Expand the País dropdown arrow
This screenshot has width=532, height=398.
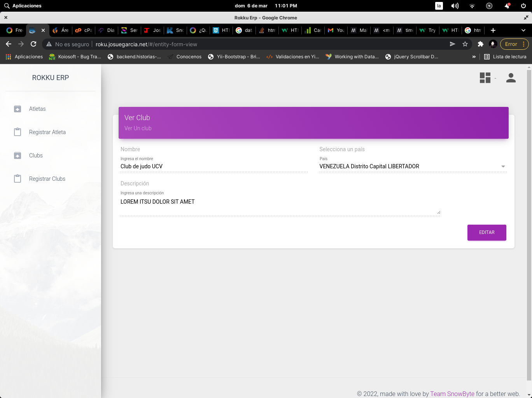tap(503, 166)
